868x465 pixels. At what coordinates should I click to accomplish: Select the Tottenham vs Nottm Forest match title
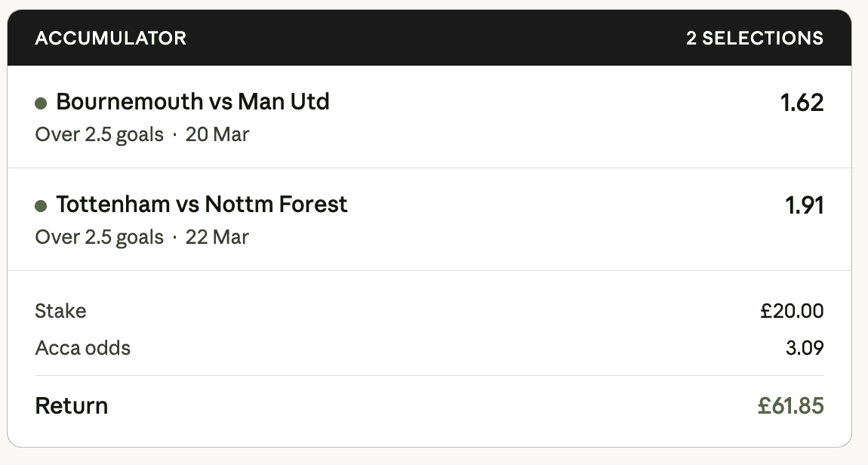click(202, 205)
